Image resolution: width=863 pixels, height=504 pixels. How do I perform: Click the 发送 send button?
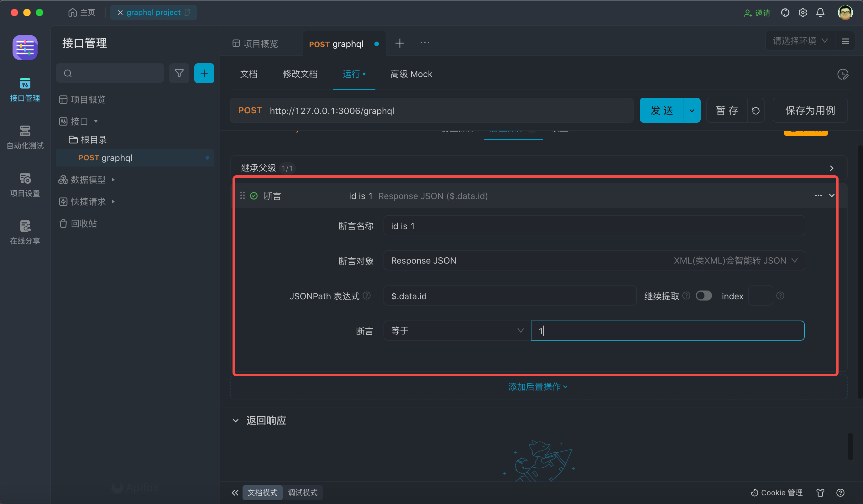coord(662,111)
